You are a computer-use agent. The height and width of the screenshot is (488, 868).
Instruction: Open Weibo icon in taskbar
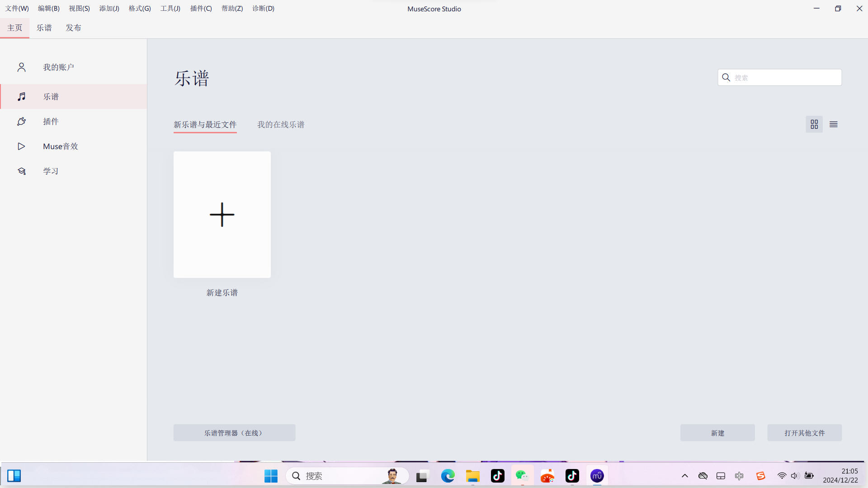[x=547, y=476]
